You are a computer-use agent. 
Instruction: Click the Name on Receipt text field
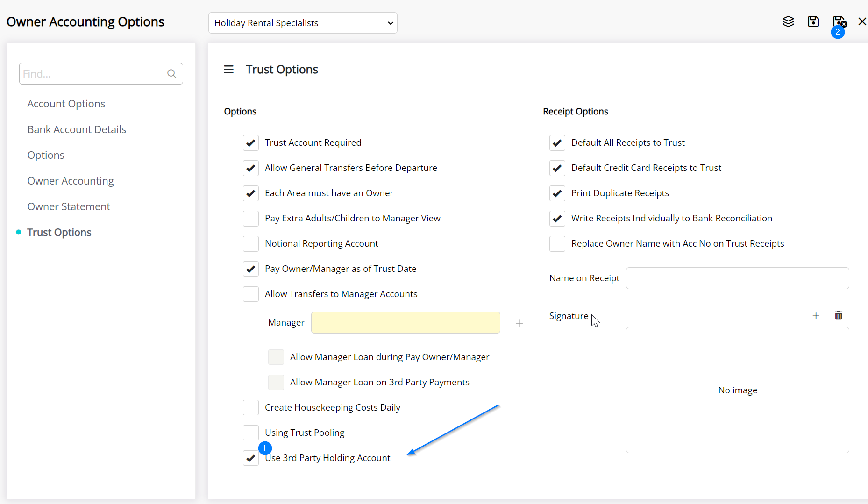[737, 278]
